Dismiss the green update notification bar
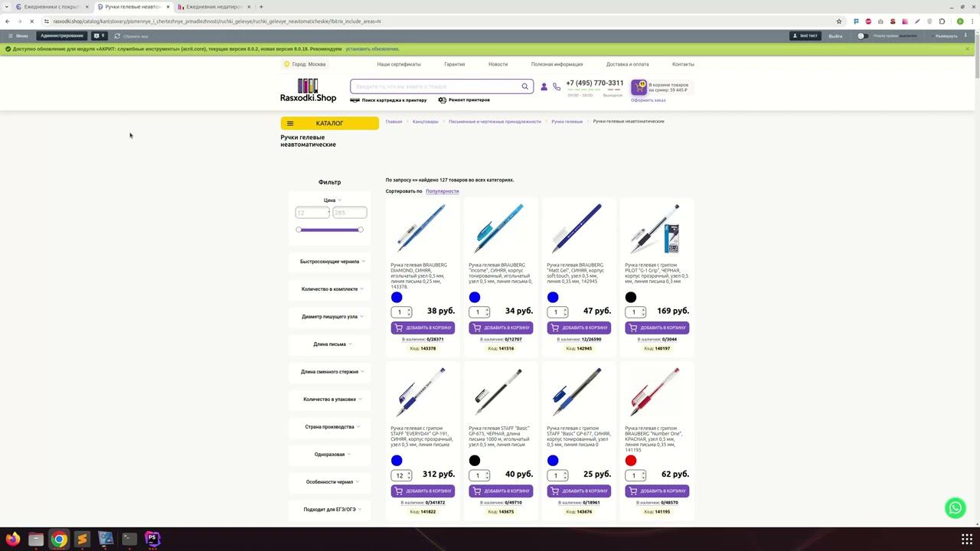 pos(967,49)
